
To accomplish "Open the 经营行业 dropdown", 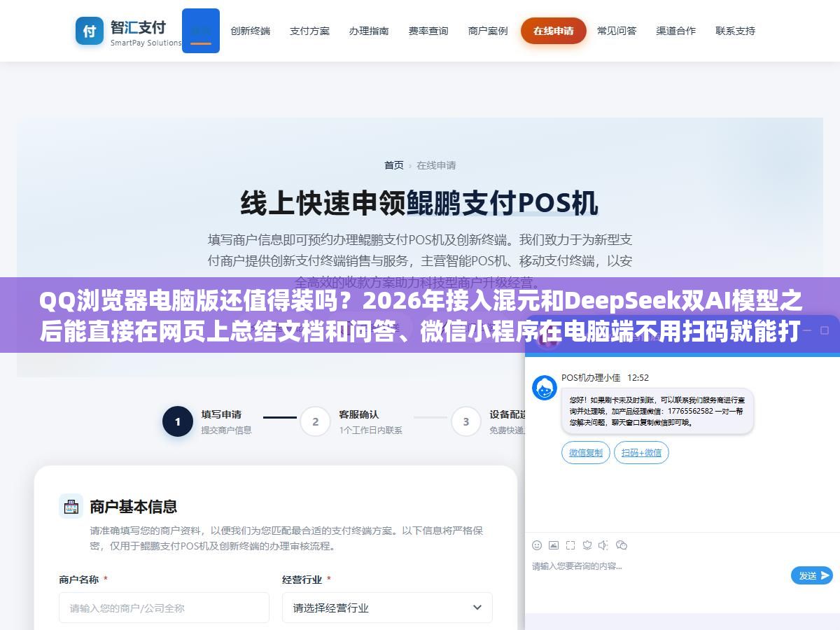I will pyautogui.click(x=387, y=608).
